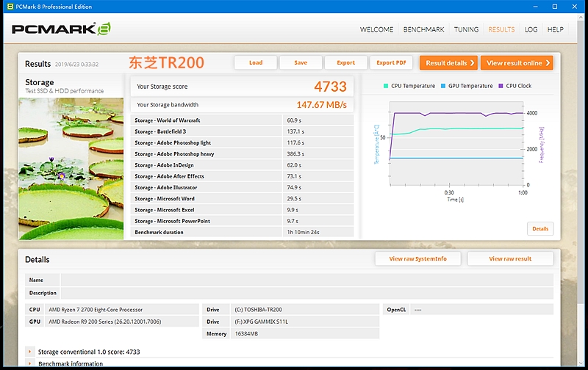Click View raw result

click(510, 258)
